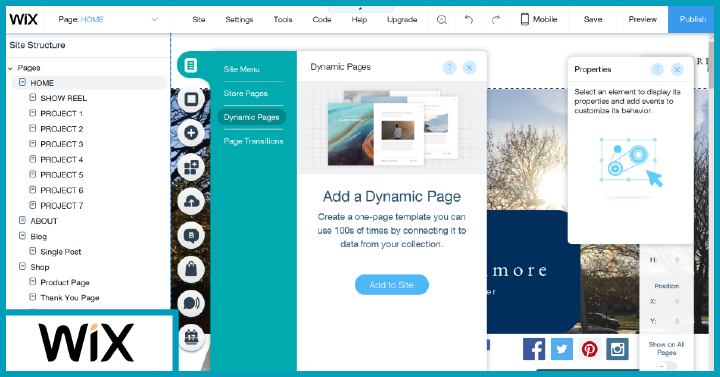
Task: Click the zoom out magnifier icon
Action: pyautogui.click(x=442, y=19)
